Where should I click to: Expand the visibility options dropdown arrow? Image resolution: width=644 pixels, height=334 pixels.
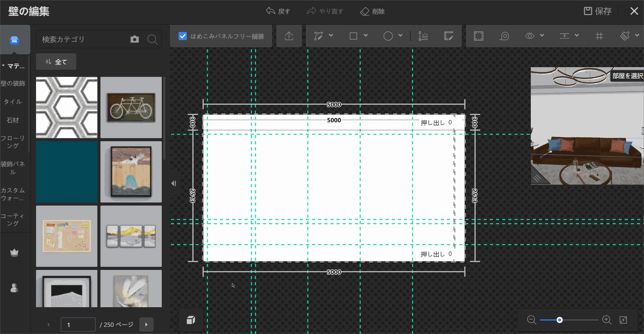coord(542,35)
